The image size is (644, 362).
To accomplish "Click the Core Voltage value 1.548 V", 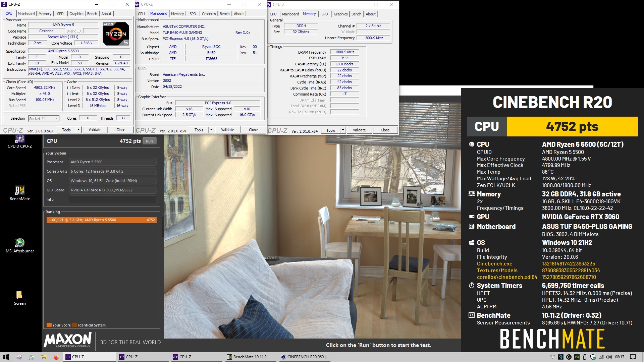I will 86,43.
